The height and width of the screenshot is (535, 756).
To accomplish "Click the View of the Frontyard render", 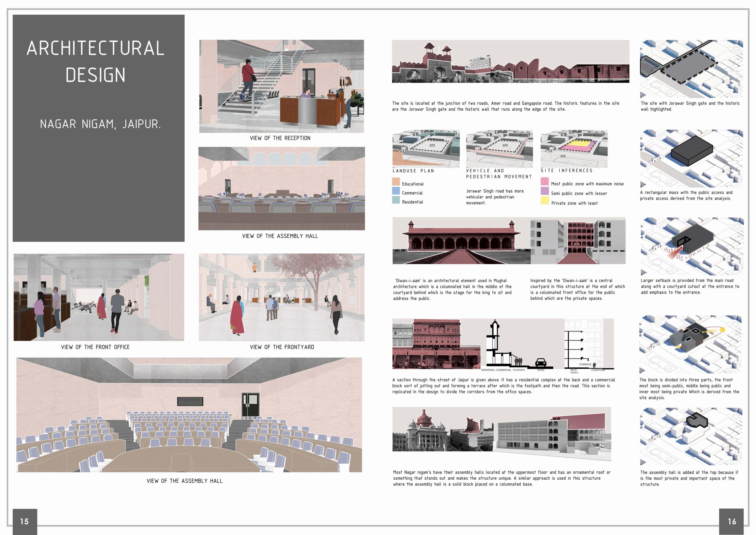I will 282,297.
